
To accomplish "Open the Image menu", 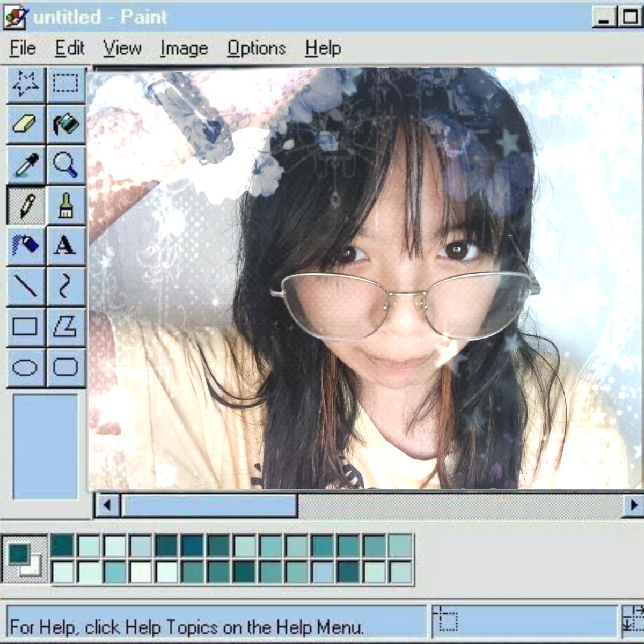I will [184, 48].
